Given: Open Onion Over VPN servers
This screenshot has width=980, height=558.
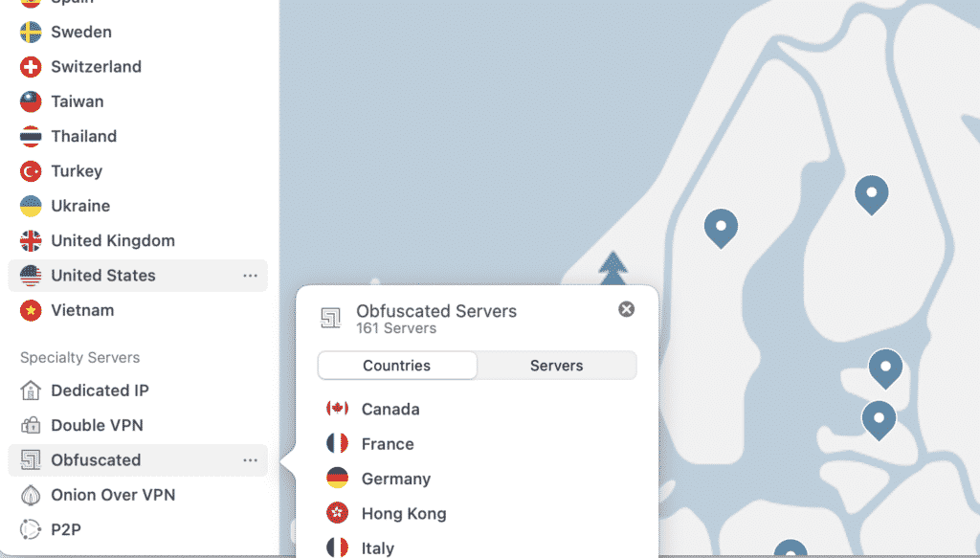Looking at the screenshot, I should [x=30, y=495].
